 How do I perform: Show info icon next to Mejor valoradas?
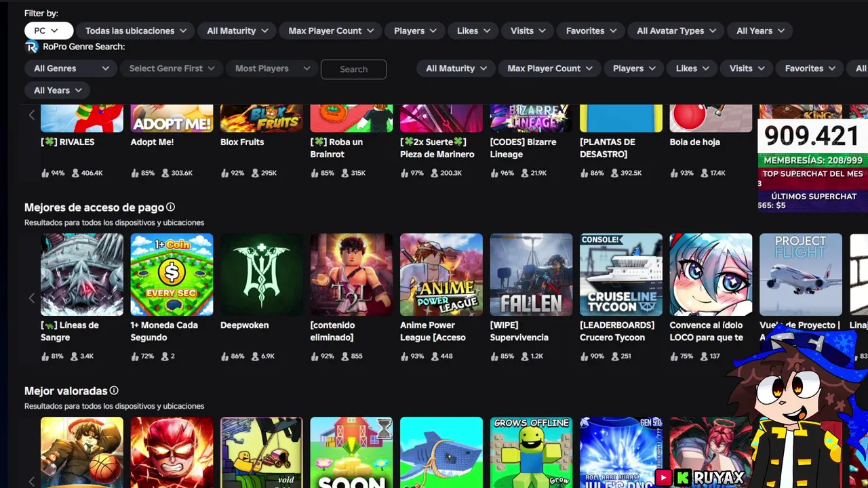pos(114,390)
